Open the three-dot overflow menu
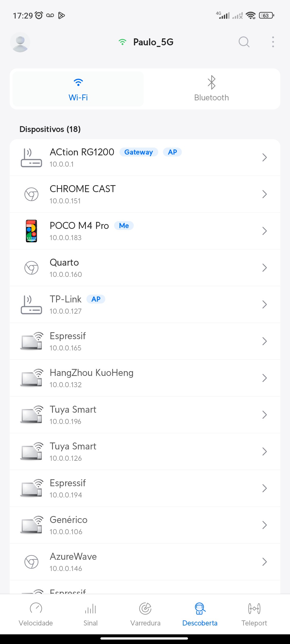This screenshot has width=290, height=644. [273, 42]
